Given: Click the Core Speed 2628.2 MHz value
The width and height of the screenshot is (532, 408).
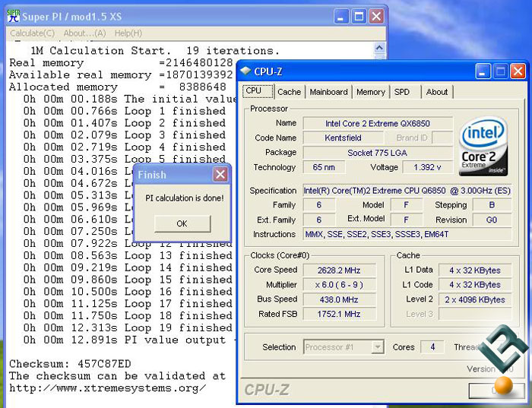Looking at the screenshot, I should [339, 270].
